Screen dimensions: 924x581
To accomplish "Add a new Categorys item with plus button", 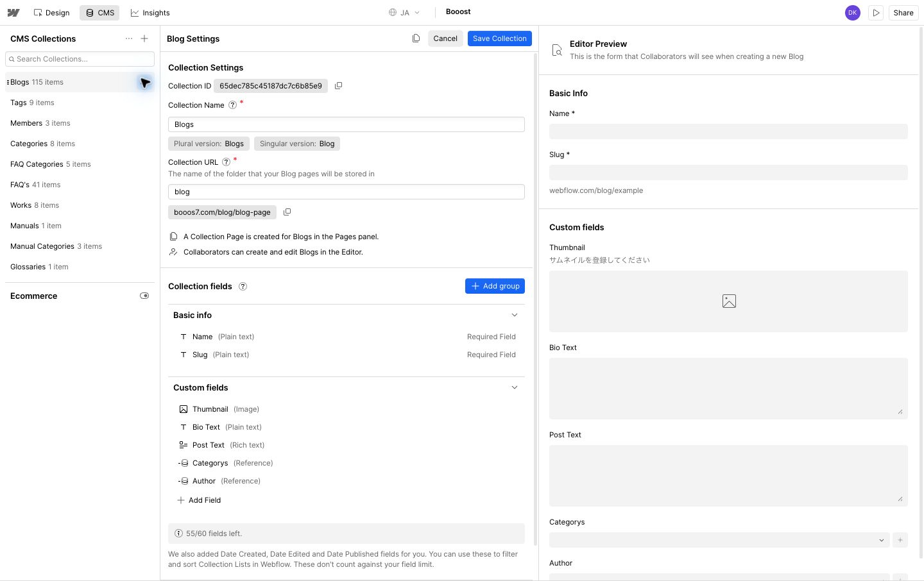I will pyautogui.click(x=900, y=540).
